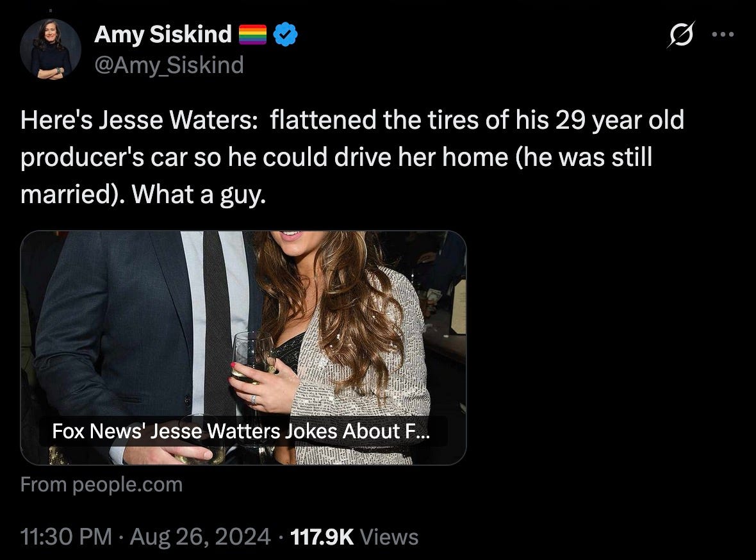756x560 pixels.
Task: Open the people.com article preview image
Action: pos(243,348)
